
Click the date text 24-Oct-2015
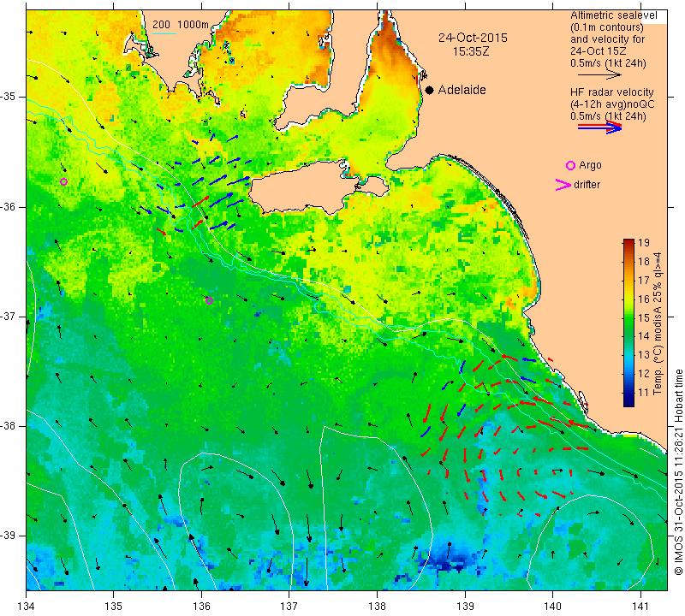point(473,38)
